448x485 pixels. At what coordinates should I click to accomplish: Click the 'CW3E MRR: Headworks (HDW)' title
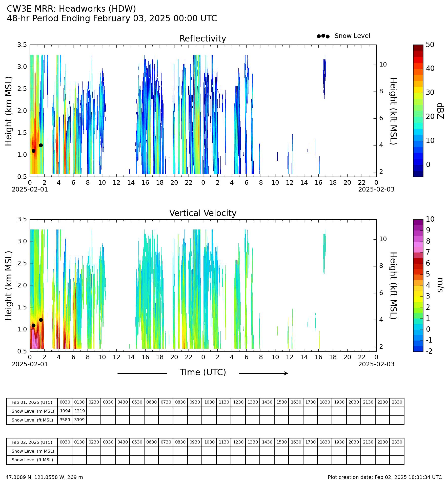[x=71, y=9]
